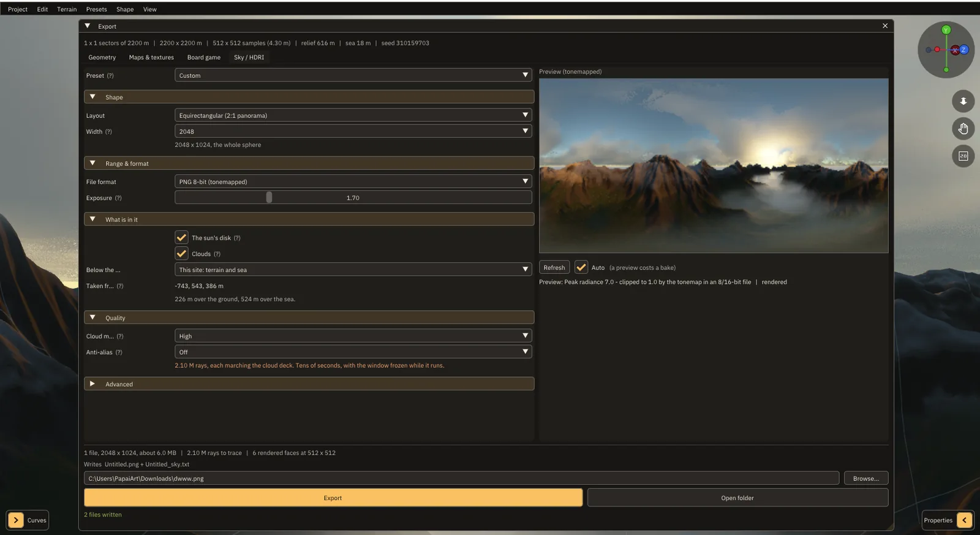Screen dimensions: 980x535
Task: Switch to the Maps & textures tab
Action: pos(151,58)
